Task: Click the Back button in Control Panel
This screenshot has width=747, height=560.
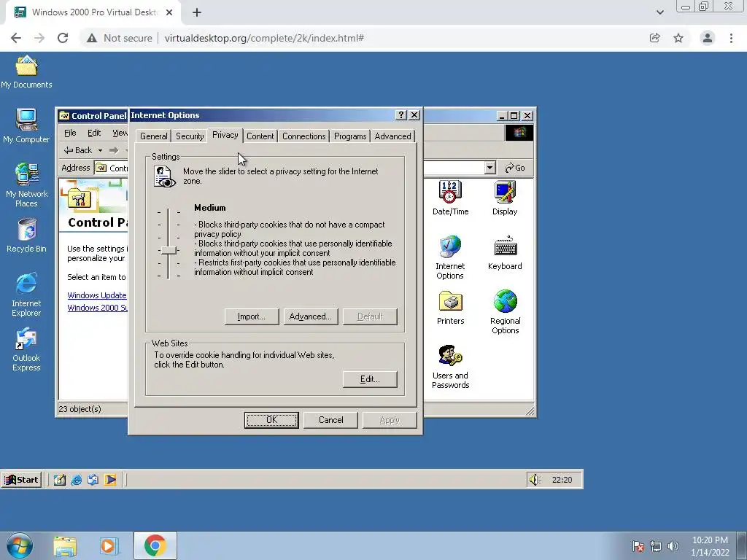Action: (x=78, y=150)
